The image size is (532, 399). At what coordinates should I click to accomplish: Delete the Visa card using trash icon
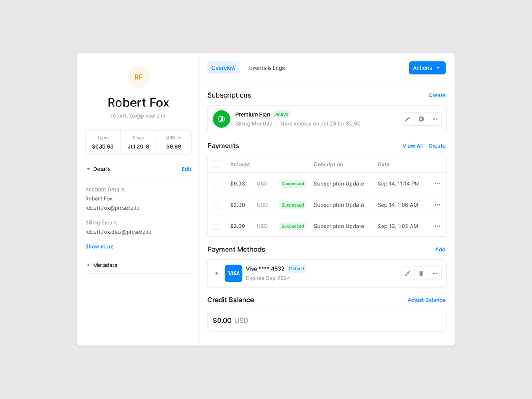(421, 273)
